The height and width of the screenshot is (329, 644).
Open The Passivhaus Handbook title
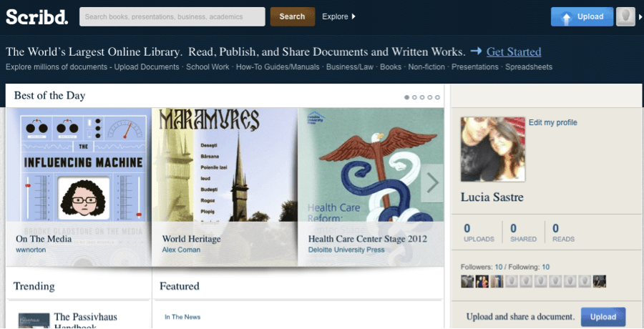click(x=85, y=322)
